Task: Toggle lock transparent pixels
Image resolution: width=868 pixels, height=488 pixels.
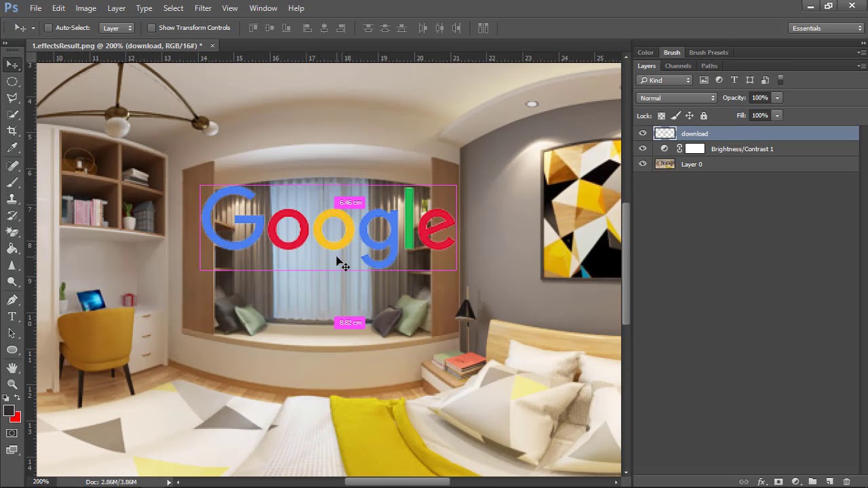Action: (662, 116)
